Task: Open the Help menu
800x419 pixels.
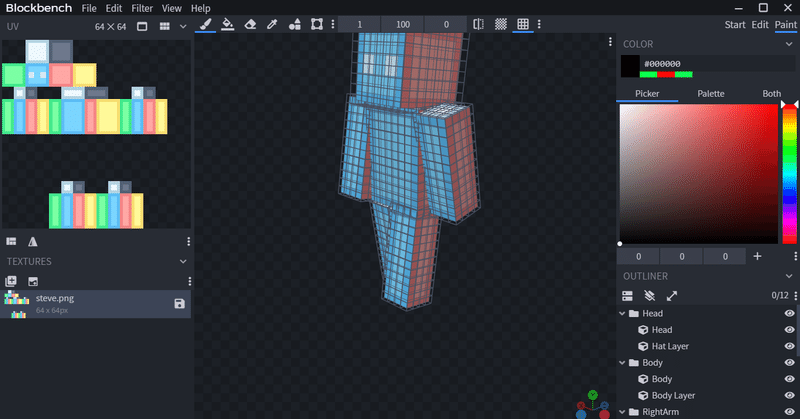Action: pos(201,8)
